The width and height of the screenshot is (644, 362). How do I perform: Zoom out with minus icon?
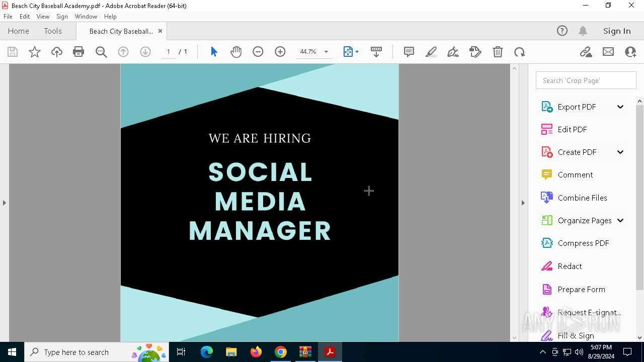(x=258, y=52)
